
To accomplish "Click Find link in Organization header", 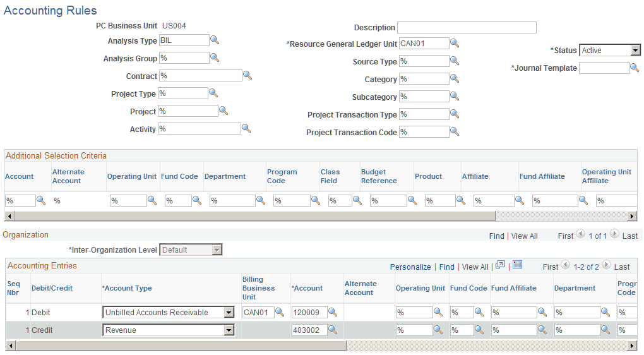I will click(496, 236).
